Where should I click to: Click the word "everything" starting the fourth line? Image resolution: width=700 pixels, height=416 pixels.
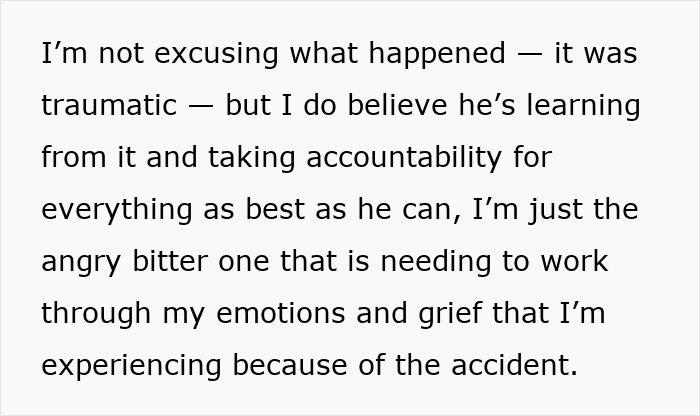click(117, 210)
